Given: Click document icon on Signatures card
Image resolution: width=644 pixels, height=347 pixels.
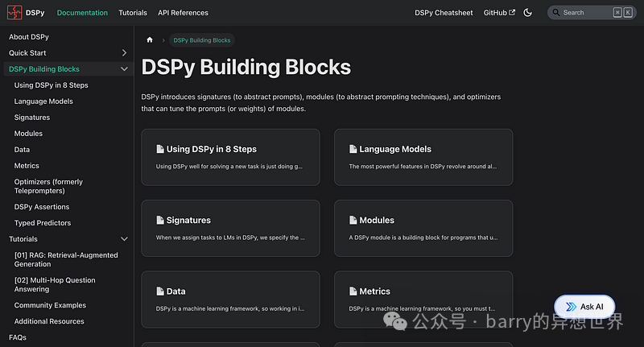Looking at the screenshot, I should click(160, 220).
